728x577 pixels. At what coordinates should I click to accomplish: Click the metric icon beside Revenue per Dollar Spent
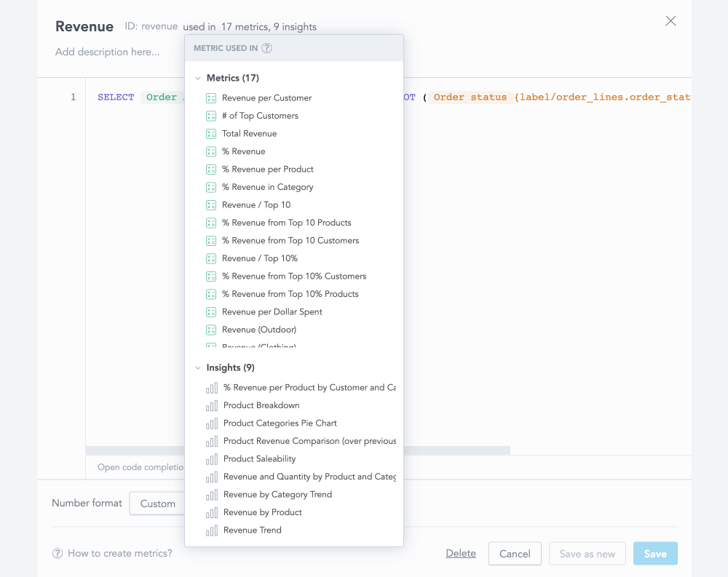pyautogui.click(x=211, y=311)
